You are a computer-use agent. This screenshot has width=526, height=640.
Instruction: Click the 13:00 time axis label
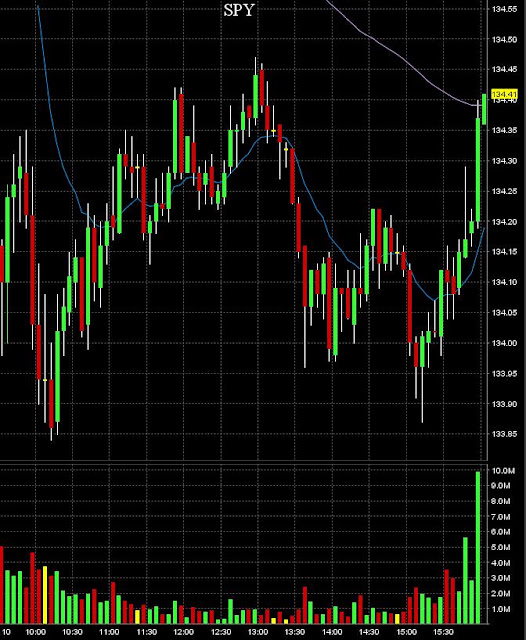coord(258,632)
